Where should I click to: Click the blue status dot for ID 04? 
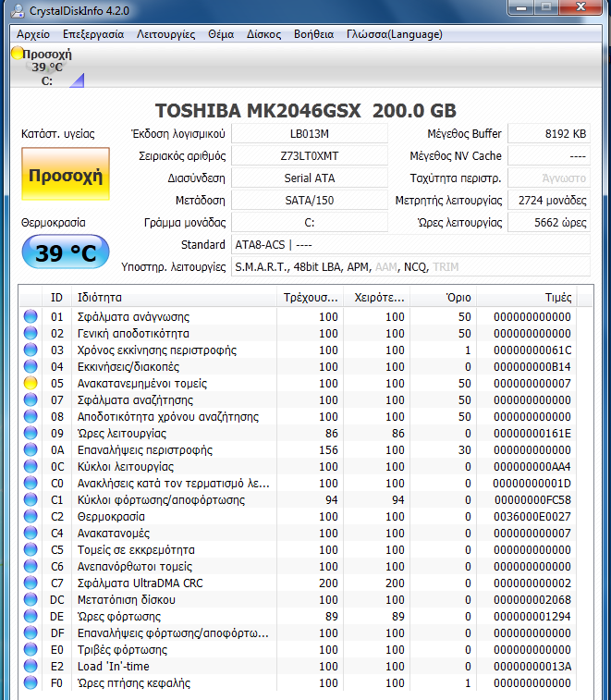click(31, 366)
